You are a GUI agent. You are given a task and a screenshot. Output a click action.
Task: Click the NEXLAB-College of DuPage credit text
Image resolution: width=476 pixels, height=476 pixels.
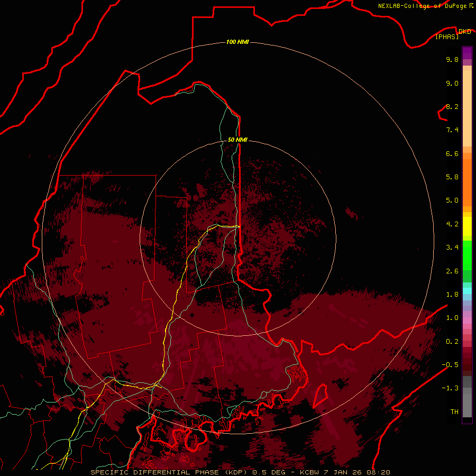[422, 6]
